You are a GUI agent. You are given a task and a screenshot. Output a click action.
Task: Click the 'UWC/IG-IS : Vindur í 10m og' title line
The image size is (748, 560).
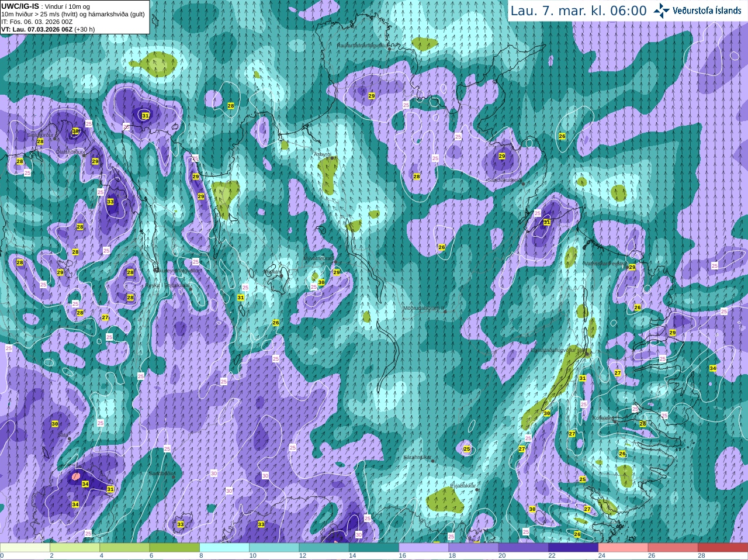[x=45, y=6]
